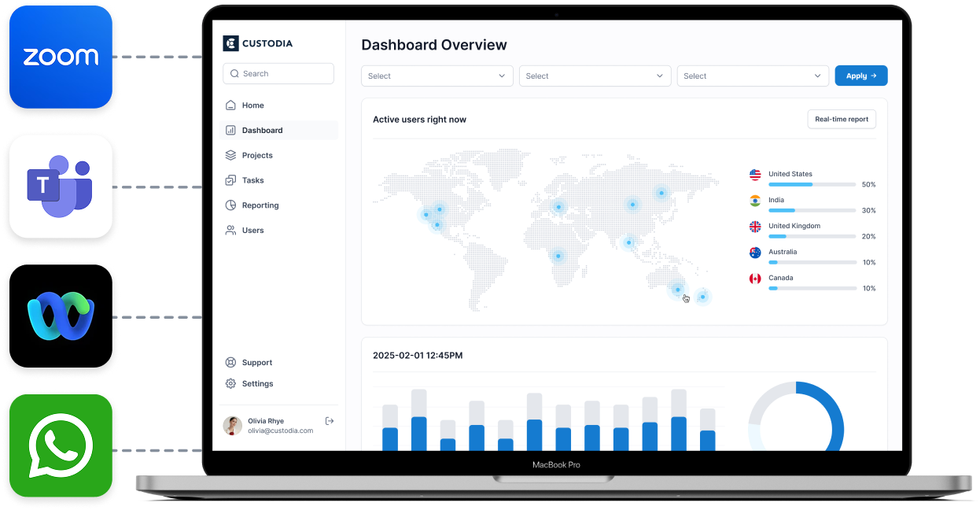The width and height of the screenshot is (980, 510).
Task: Navigate to Tasks
Action: [278, 180]
